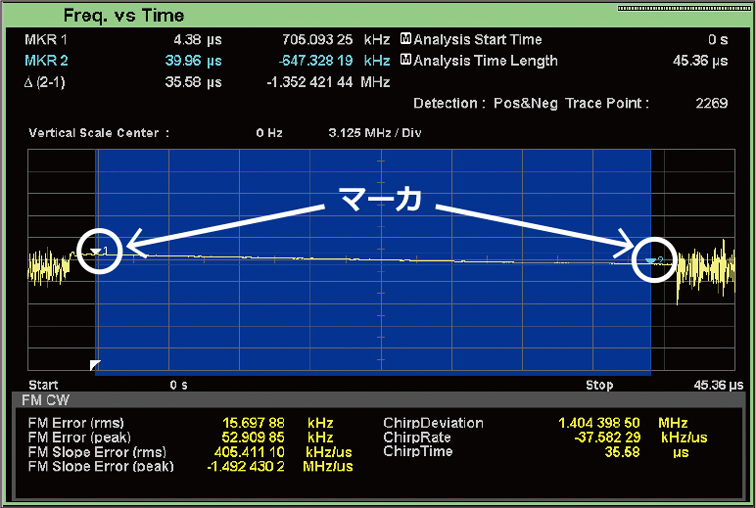The image size is (756, 508).
Task: Select the MKR 1 label
Action: (x=46, y=40)
